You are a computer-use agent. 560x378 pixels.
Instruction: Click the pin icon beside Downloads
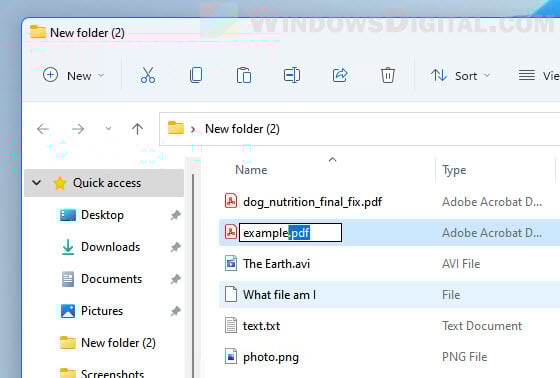coord(175,247)
